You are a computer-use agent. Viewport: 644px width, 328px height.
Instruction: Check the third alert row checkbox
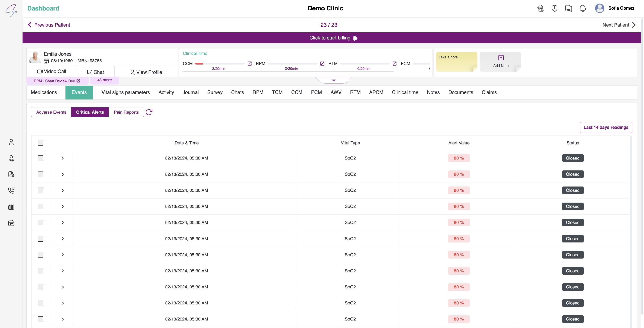41,190
